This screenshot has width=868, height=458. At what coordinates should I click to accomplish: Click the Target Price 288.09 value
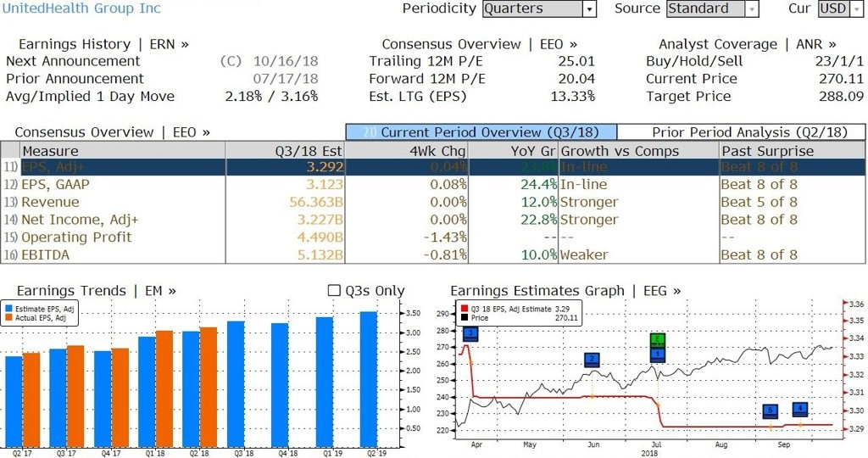pyautogui.click(x=841, y=97)
